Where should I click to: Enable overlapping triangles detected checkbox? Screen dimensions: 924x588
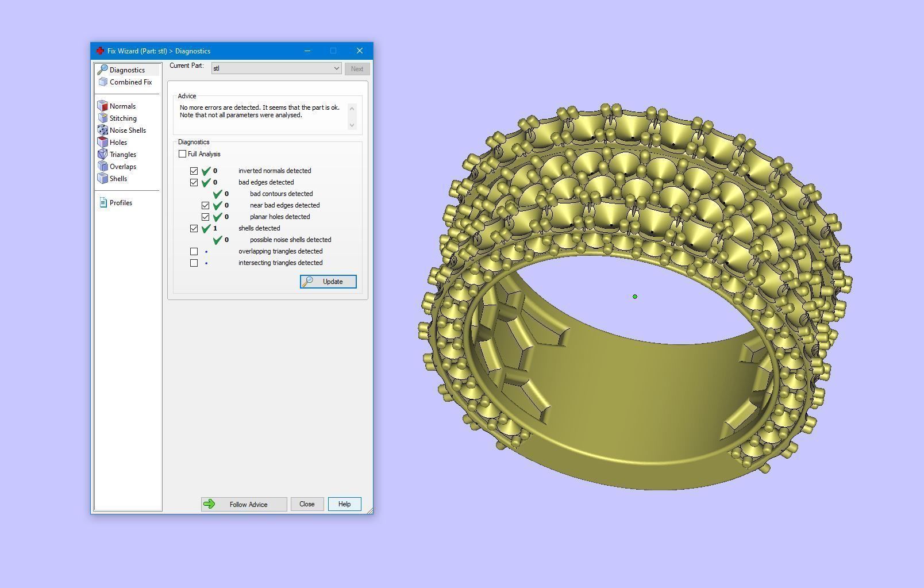tap(194, 252)
